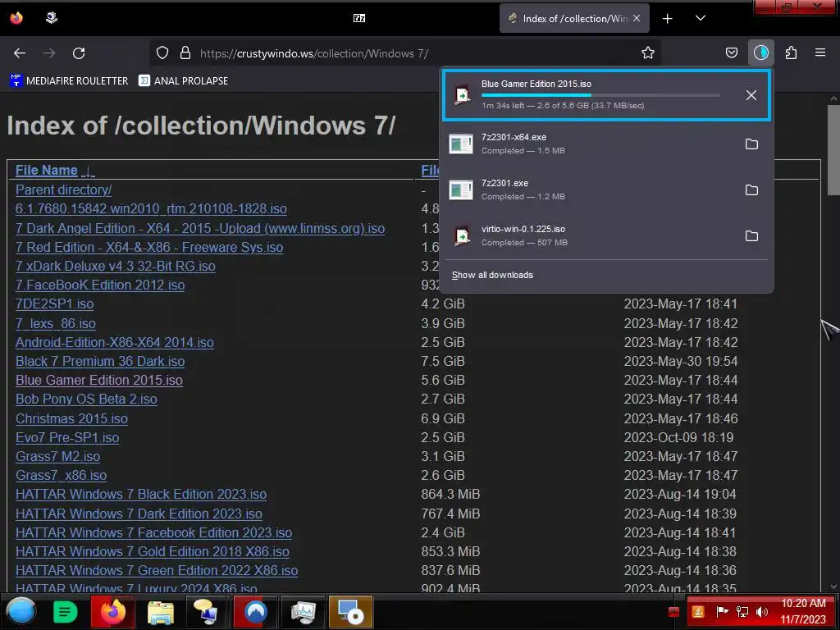Open the MEDIAFIRE ROULETTER bookmark
Screen dimensions: 840x630
69,81
